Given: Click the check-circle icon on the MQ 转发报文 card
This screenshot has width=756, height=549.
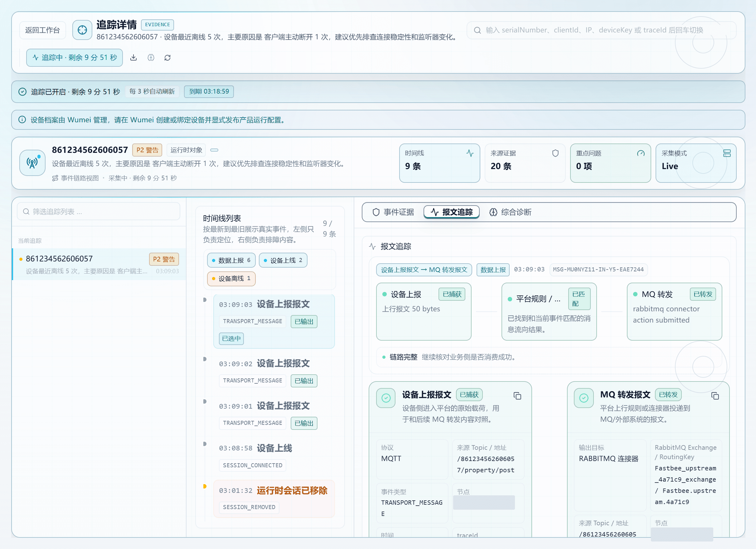Looking at the screenshot, I should tap(584, 398).
